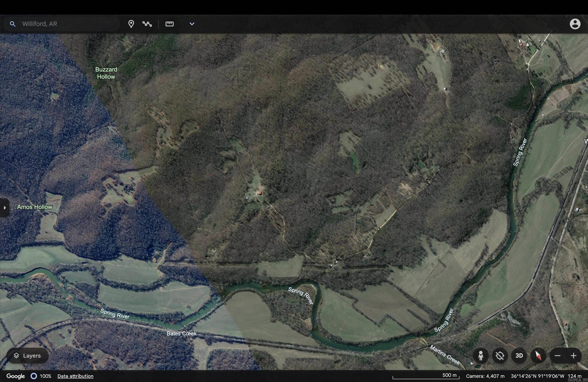Click the Google logo in status bar
The image size is (588, 382).
pyautogui.click(x=16, y=376)
